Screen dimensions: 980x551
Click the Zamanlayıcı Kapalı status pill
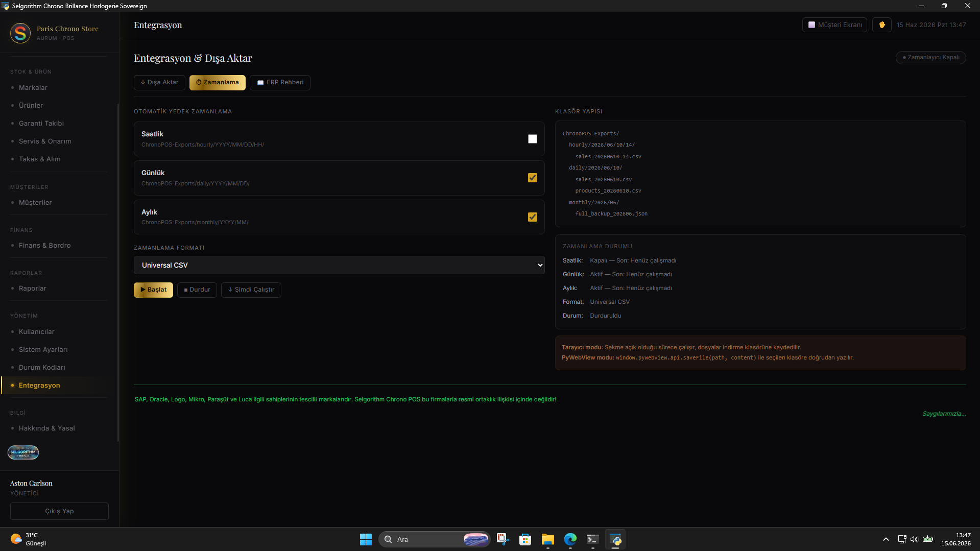click(x=930, y=57)
